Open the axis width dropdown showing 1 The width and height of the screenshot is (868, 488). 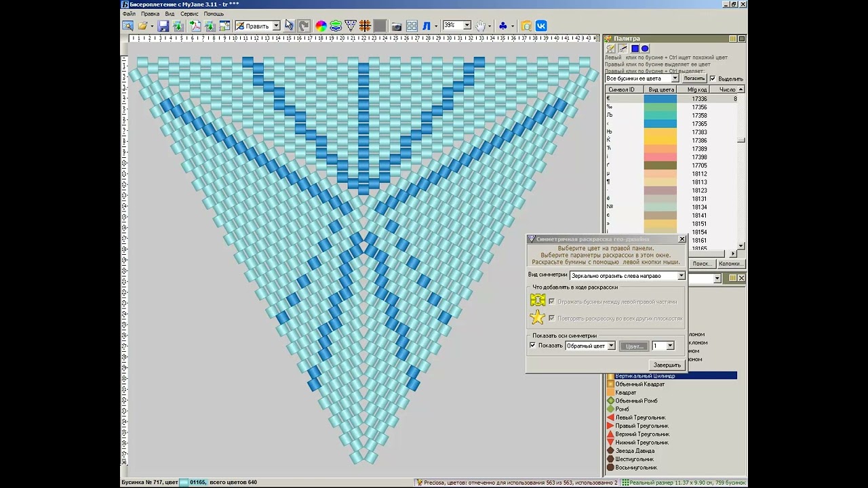670,346
